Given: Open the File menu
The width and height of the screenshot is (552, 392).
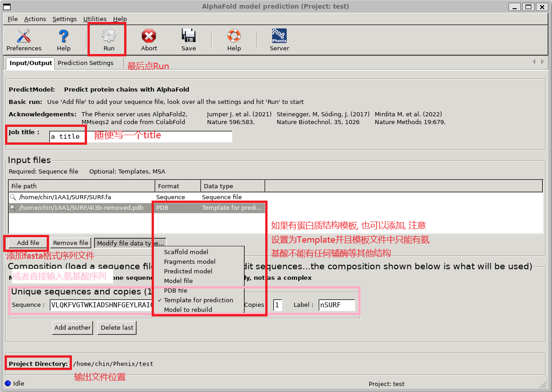Looking at the screenshot, I should (x=13, y=19).
